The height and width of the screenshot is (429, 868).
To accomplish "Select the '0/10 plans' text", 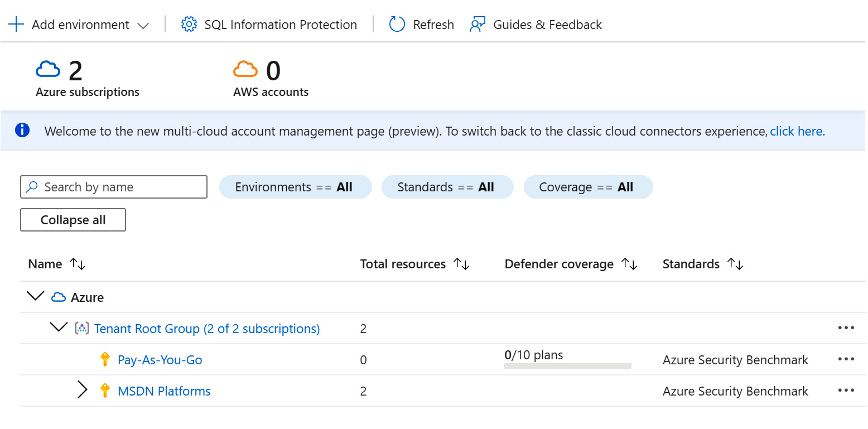I will point(534,355).
